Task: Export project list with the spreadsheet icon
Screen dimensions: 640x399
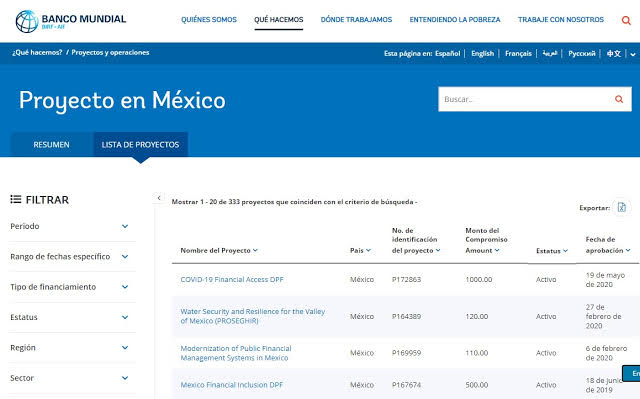Action: (621, 207)
